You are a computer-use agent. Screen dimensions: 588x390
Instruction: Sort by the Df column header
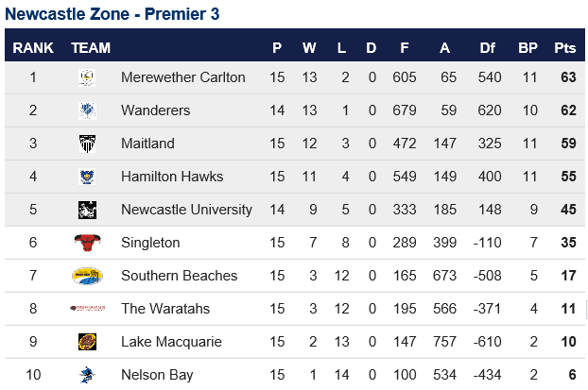487,47
